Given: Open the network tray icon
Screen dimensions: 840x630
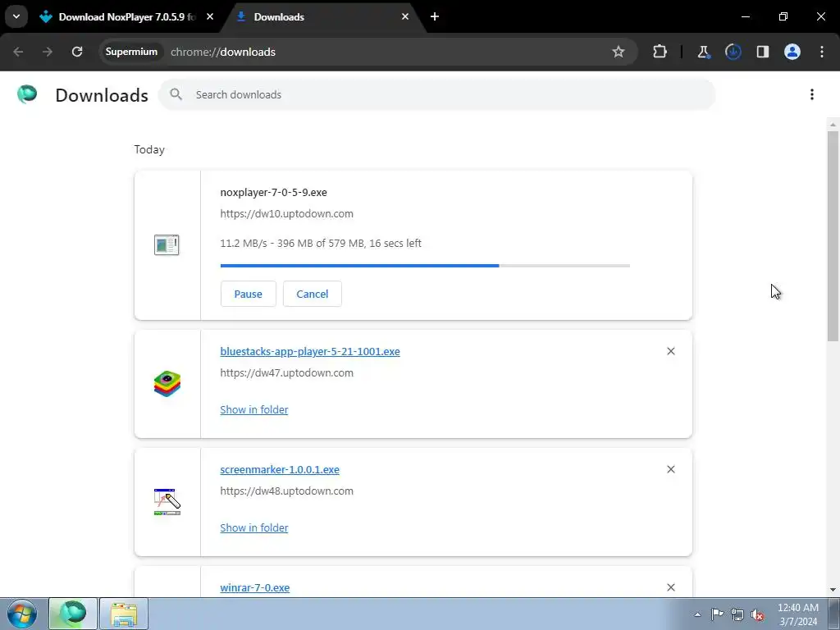Looking at the screenshot, I should point(737,614).
